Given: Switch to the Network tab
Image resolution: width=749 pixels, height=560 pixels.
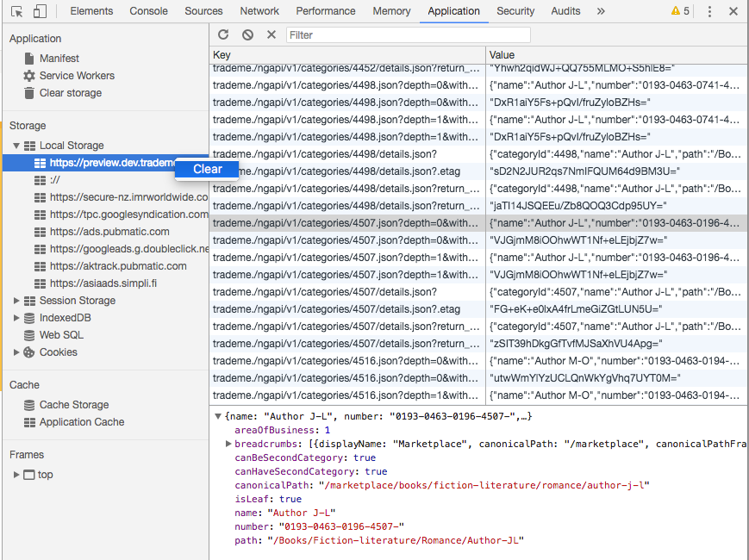Looking at the screenshot, I should tap(259, 10).
